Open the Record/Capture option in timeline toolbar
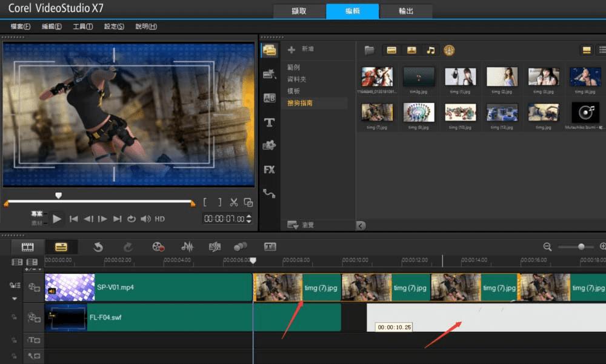The height and width of the screenshot is (364, 606). [x=158, y=247]
